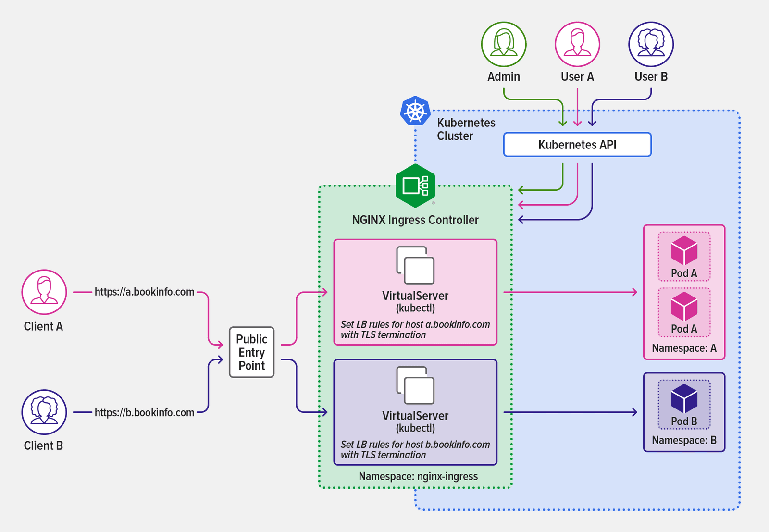Follow the https://a.bookinfo.com link
Viewport: 769px width, 532px height.
pyautogui.click(x=144, y=291)
